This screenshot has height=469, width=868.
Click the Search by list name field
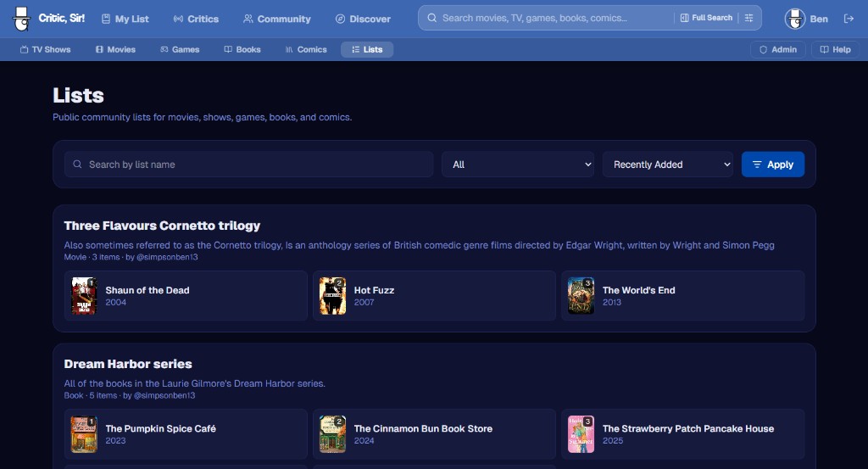click(x=254, y=165)
